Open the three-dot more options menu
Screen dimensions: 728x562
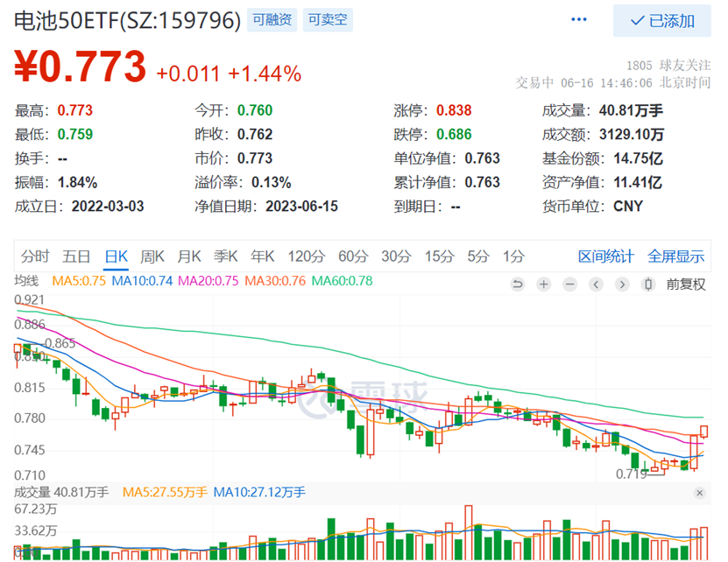point(578,19)
